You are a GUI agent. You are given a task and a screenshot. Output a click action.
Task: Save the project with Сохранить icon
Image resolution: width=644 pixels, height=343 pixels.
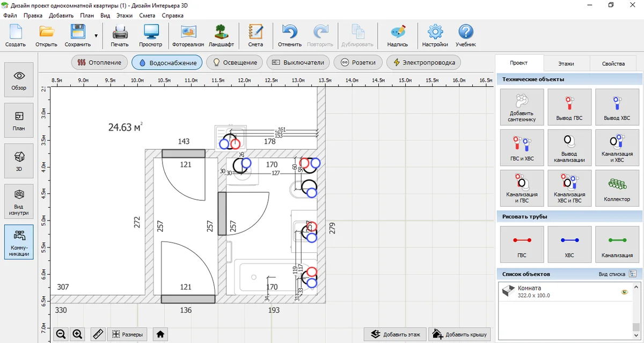(78, 36)
